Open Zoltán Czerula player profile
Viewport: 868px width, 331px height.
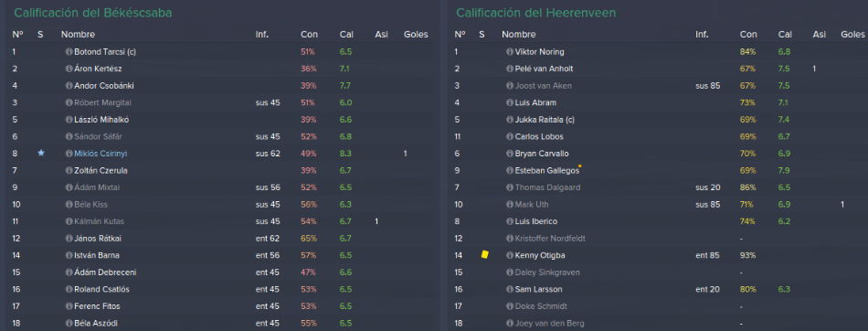[101, 171]
